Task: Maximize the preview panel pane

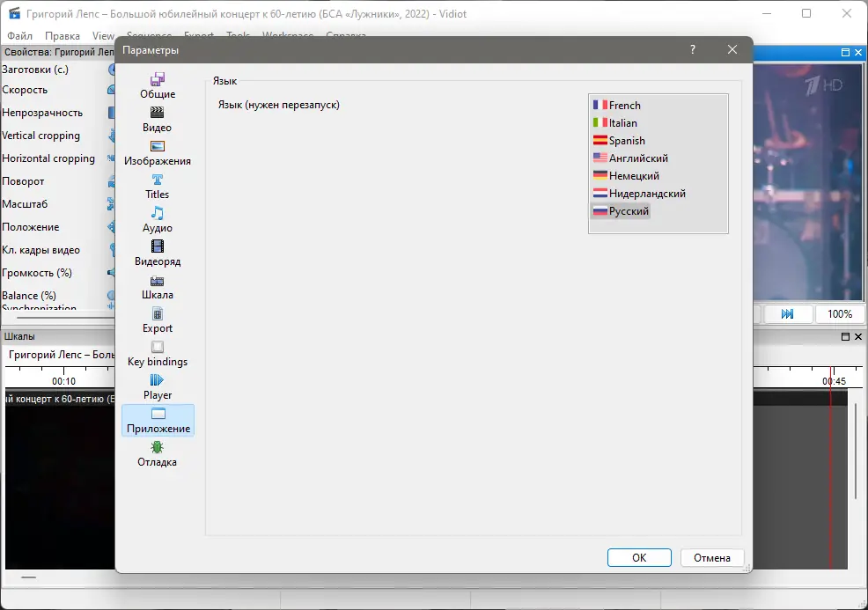Action: point(845,52)
